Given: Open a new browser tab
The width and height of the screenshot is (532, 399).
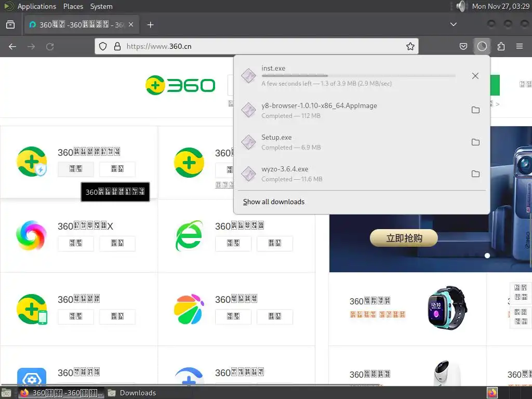Looking at the screenshot, I should [x=150, y=25].
